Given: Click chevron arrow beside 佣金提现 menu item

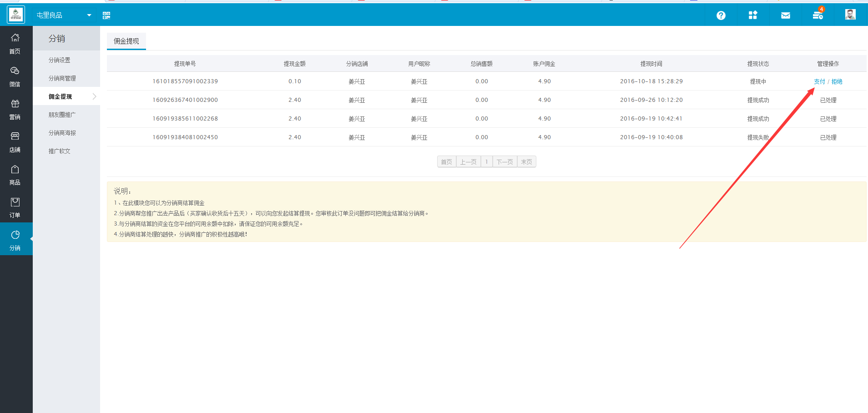Looking at the screenshot, I should click(x=94, y=96).
